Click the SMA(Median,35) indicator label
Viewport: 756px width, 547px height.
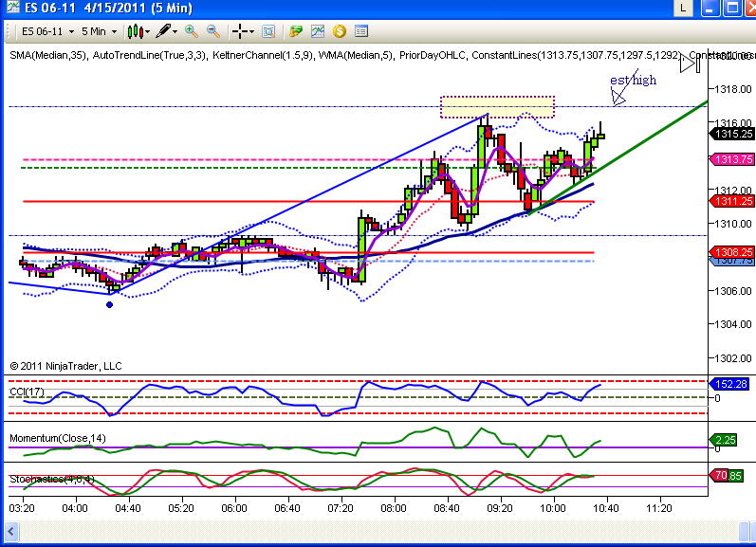(x=47, y=55)
